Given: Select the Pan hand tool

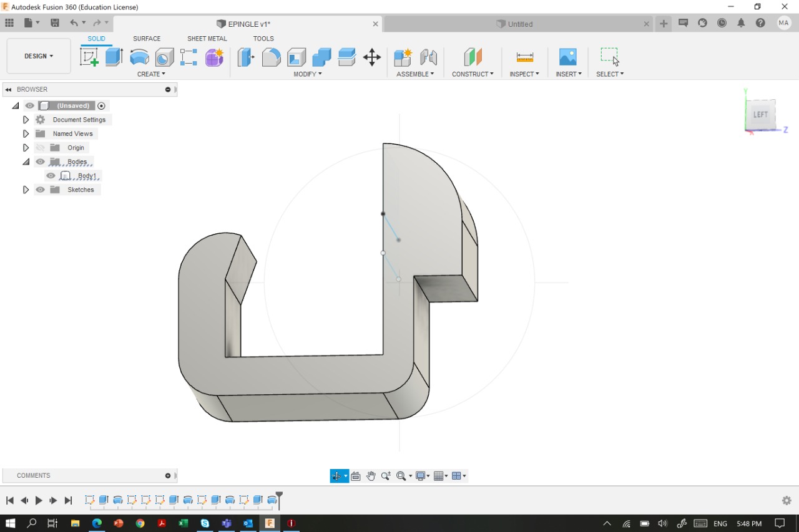Looking at the screenshot, I should coord(371,476).
